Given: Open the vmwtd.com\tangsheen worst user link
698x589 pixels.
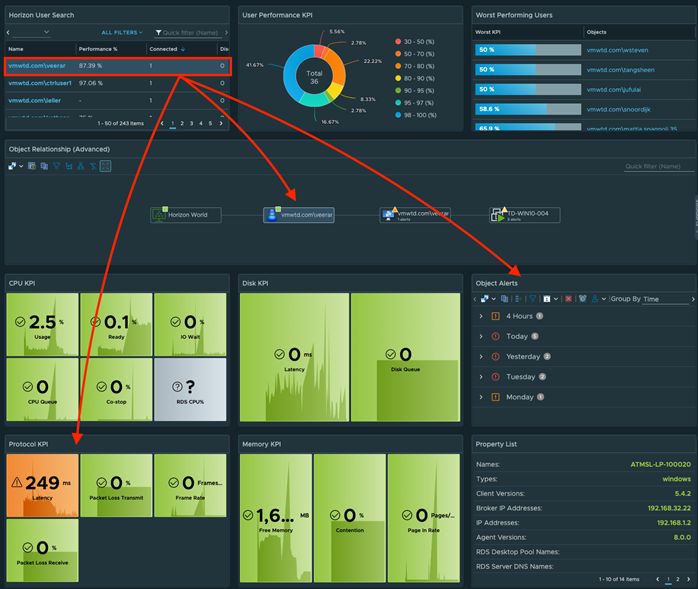Looking at the screenshot, I should pos(620,70).
